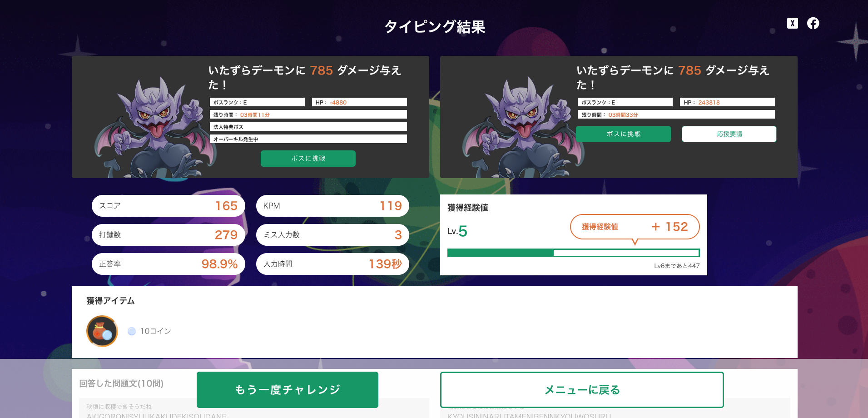
Task: Click the ミス入力数 stat pill
Action: coord(332,235)
